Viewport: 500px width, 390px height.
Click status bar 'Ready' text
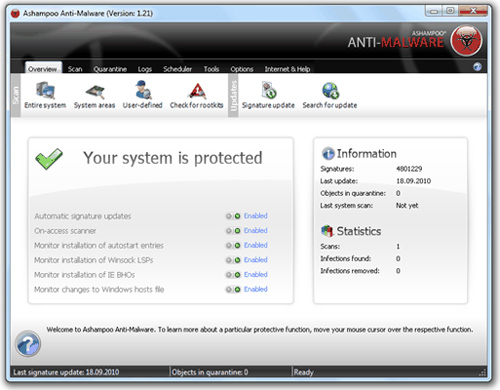coord(304,372)
